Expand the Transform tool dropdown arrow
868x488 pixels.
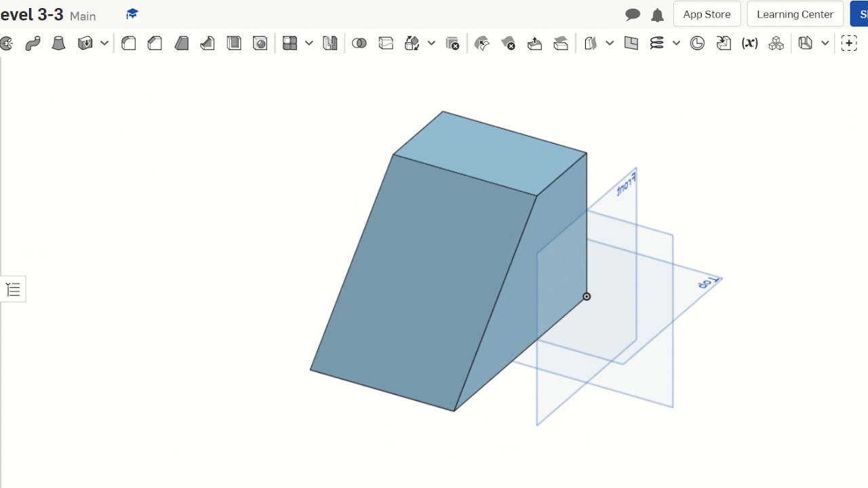pos(431,43)
